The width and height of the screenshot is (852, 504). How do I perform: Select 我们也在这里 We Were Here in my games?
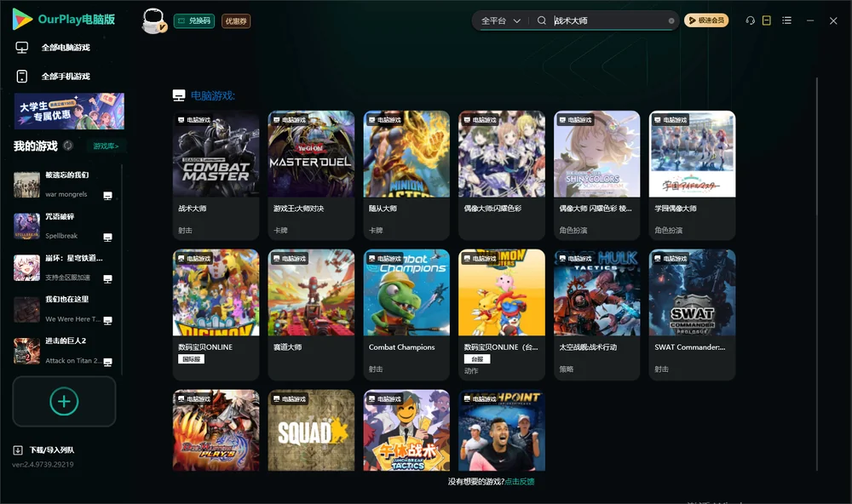coord(64,309)
